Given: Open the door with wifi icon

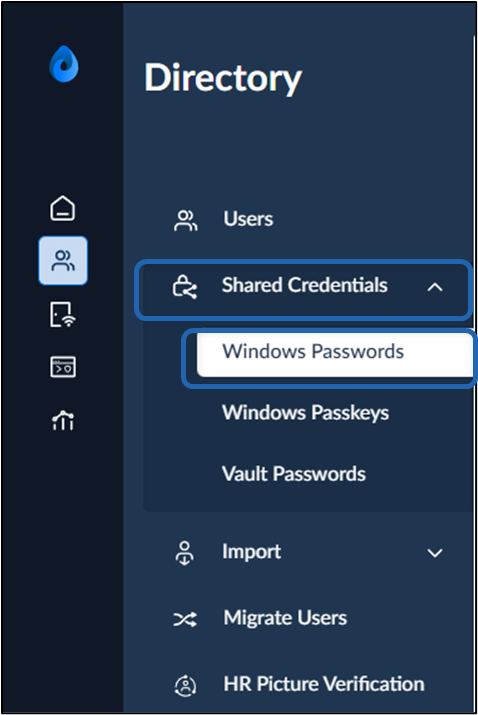Looking at the screenshot, I should tap(62, 314).
